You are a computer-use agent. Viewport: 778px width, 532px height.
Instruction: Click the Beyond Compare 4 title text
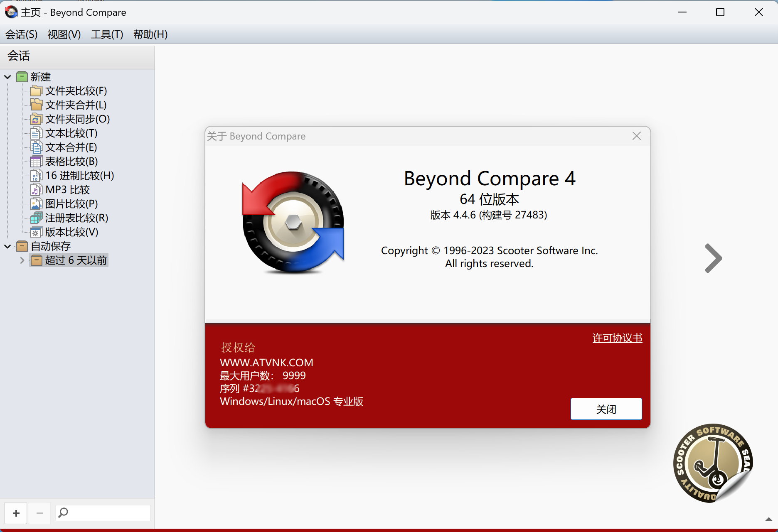pyautogui.click(x=490, y=179)
